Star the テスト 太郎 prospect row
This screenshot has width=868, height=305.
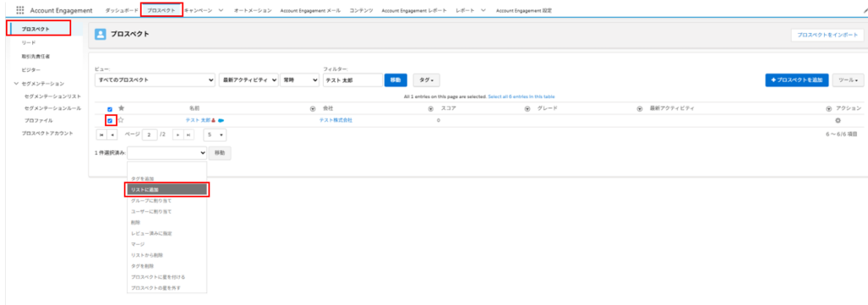tap(120, 120)
